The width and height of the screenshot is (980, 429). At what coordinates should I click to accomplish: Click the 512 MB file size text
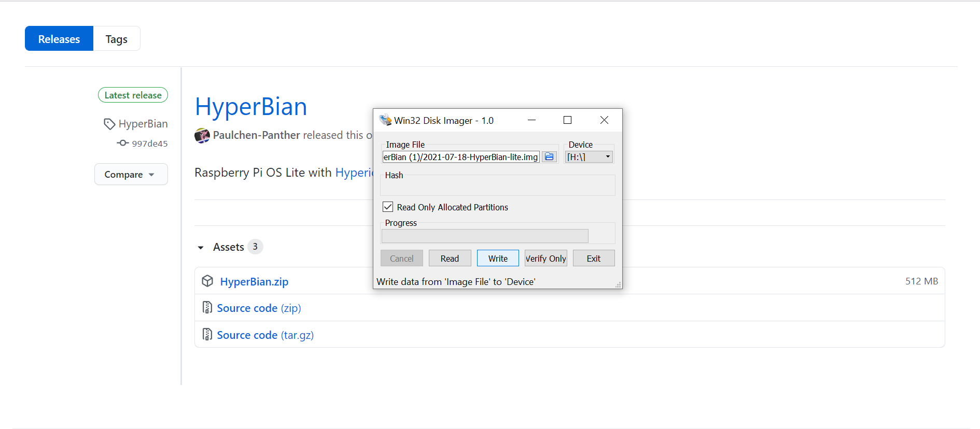pos(921,281)
